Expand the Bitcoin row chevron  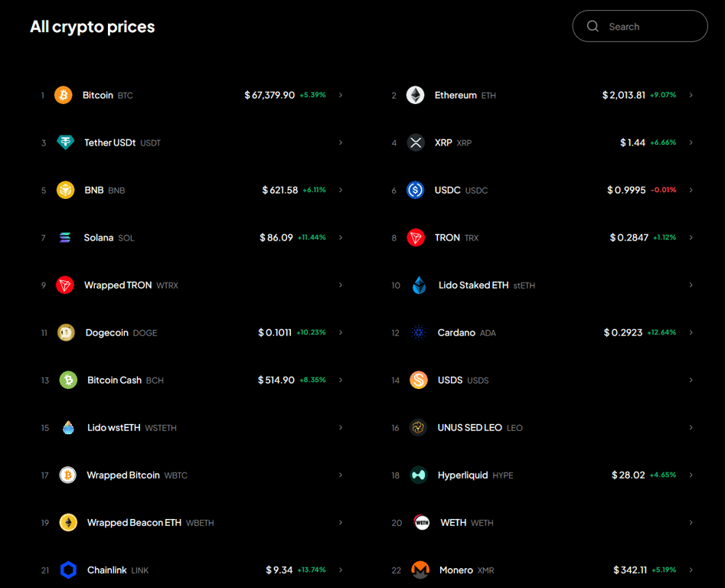340,95
